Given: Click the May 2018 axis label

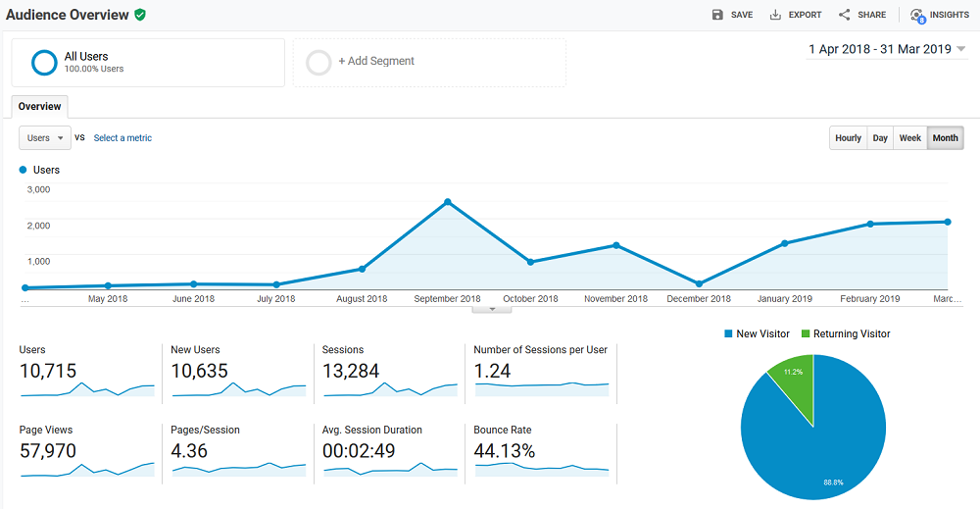Looking at the screenshot, I should (108, 299).
